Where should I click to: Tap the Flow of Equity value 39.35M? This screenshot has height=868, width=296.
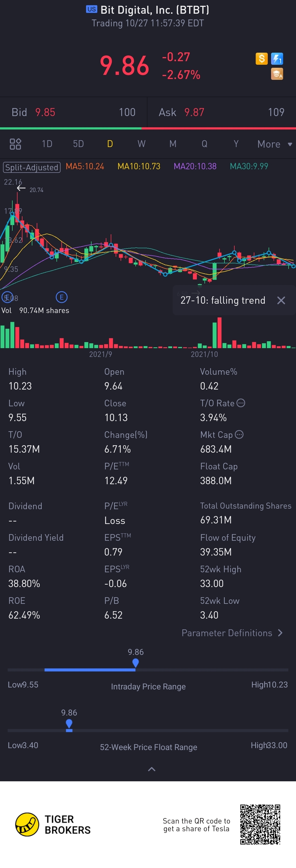[216, 552]
